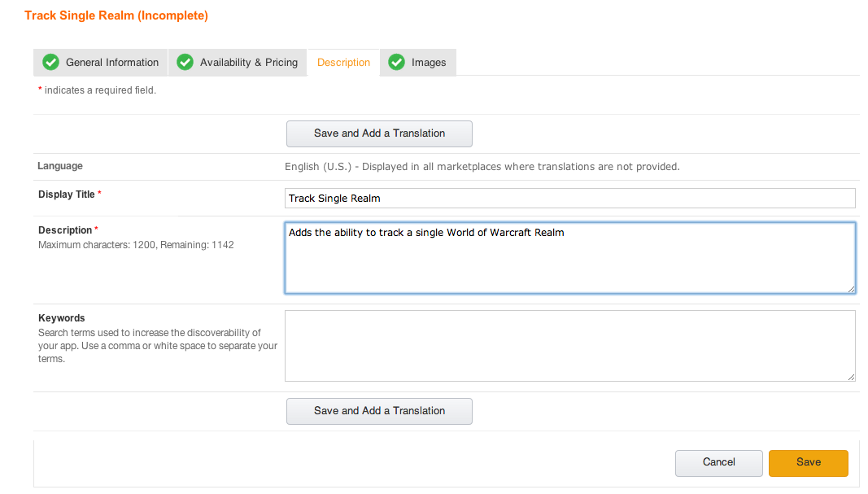Viewport: 868px width, 494px height.
Task: Click the asterisk in the required field notice
Action: (x=39, y=90)
